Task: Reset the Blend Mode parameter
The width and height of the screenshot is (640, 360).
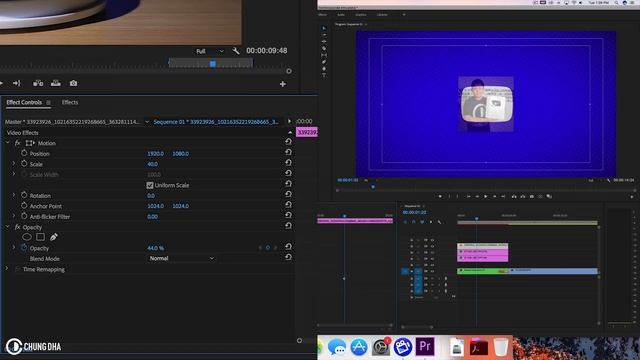Action: click(x=288, y=257)
